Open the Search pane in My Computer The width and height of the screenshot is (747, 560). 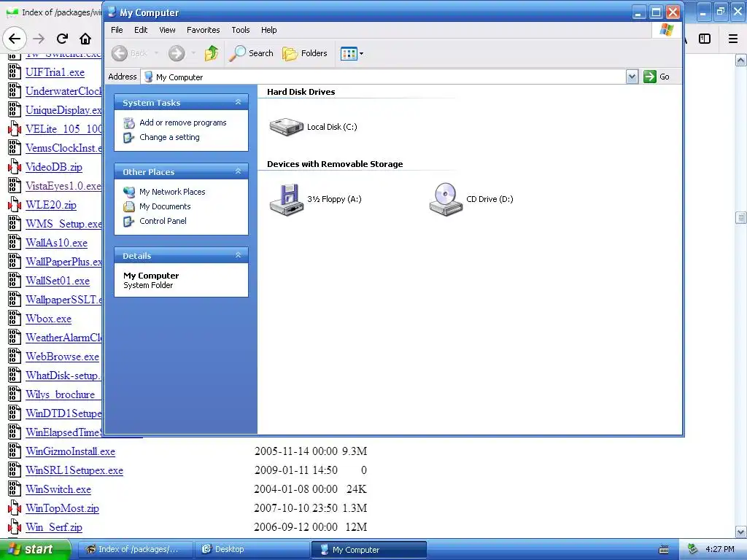251,53
